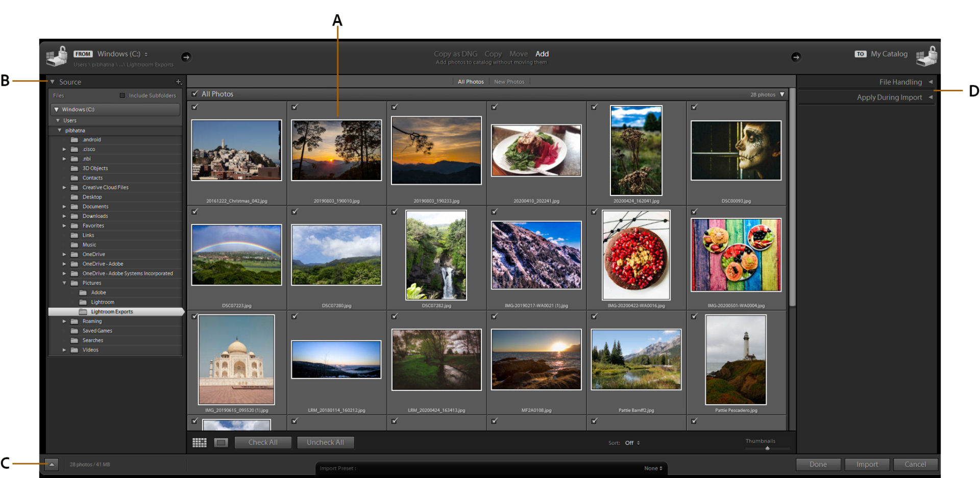Collapse the bottom bar with the arrow icon
The width and height of the screenshot is (980, 478).
tap(51, 464)
